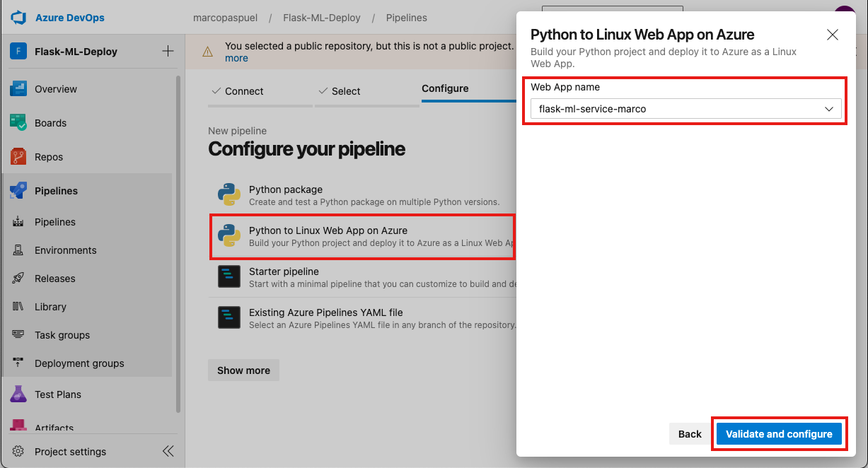Collapse the sidebar with double chevron
This screenshot has width=868, height=468.
pos(168,451)
